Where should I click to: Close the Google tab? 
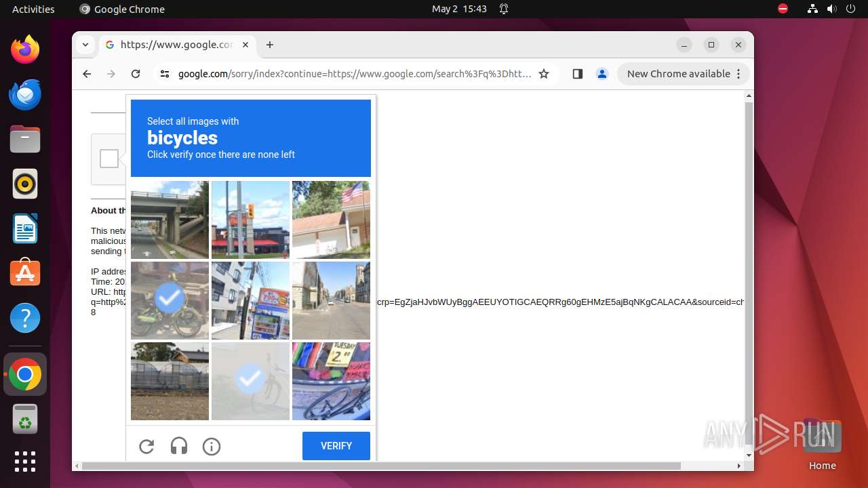coord(245,45)
